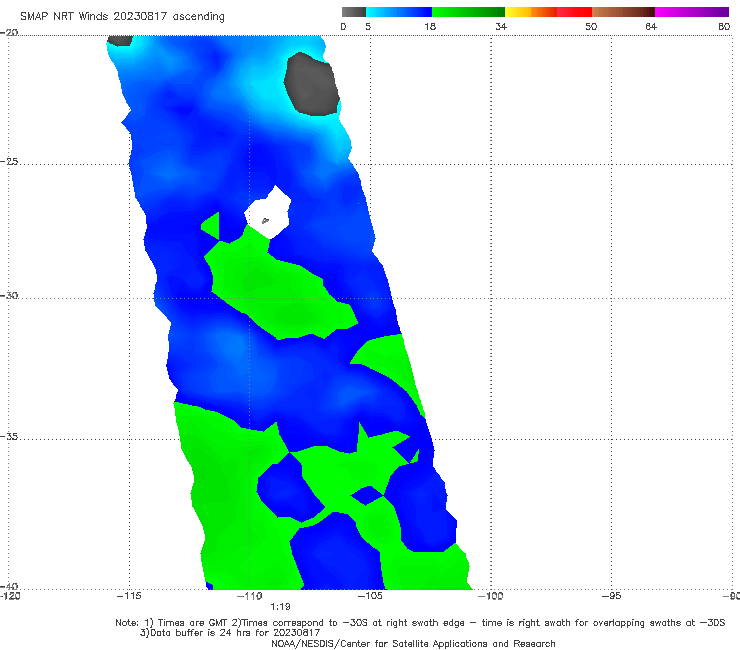Click the brown segment of the color bar

coord(623,12)
